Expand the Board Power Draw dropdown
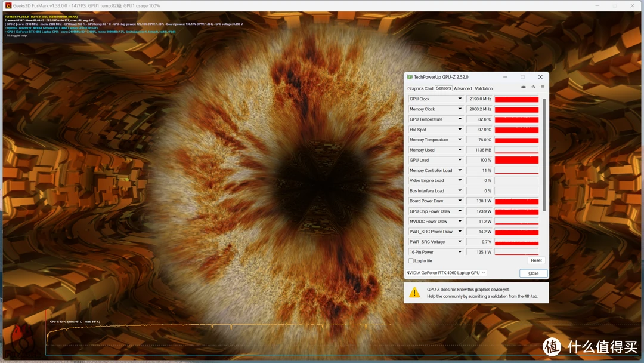The width and height of the screenshot is (644, 363). click(x=460, y=201)
